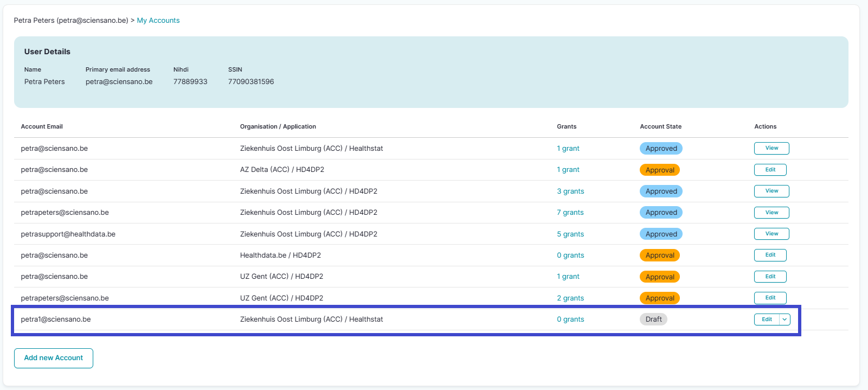Open the 7 grants link
Image resolution: width=868 pixels, height=390 pixels.
point(570,213)
